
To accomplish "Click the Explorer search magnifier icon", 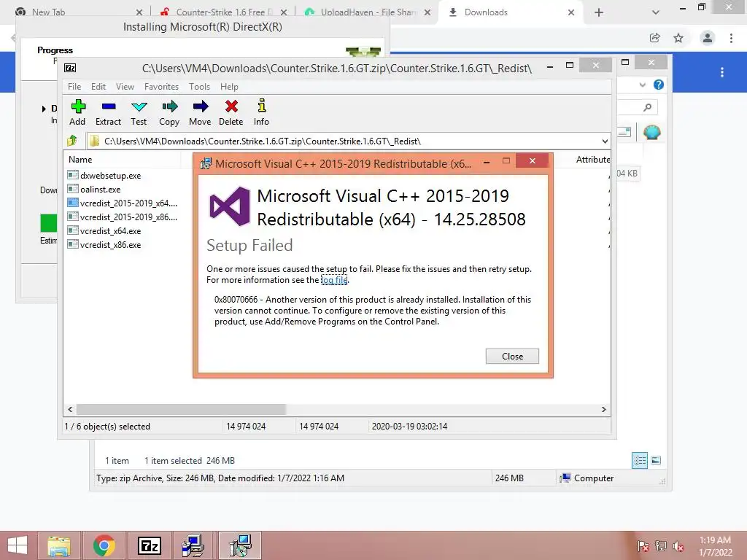I will pos(647,108).
